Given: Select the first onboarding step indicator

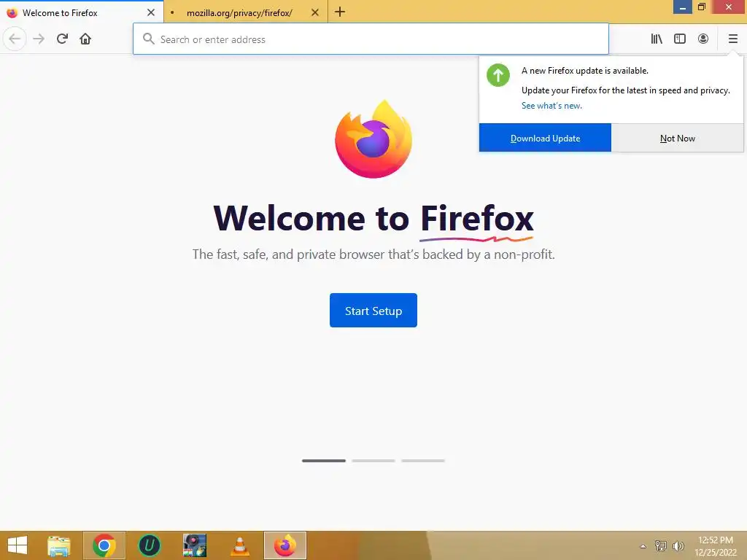Looking at the screenshot, I should click(x=323, y=461).
